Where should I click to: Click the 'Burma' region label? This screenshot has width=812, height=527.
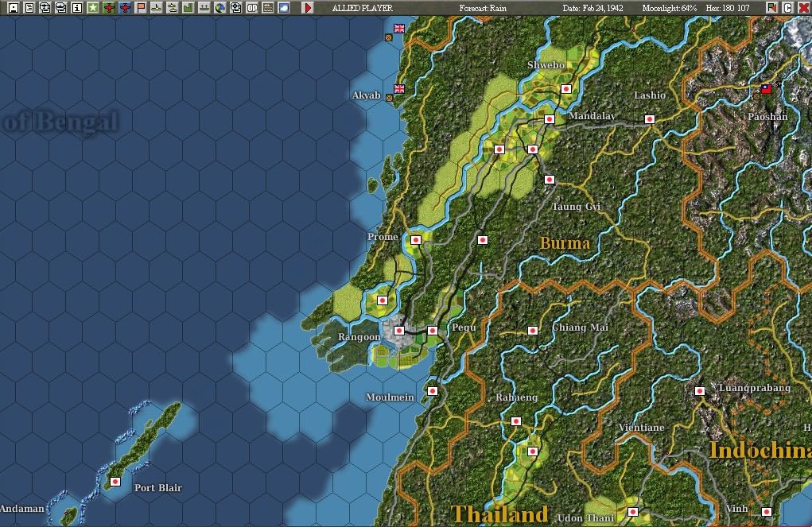pyautogui.click(x=565, y=242)
